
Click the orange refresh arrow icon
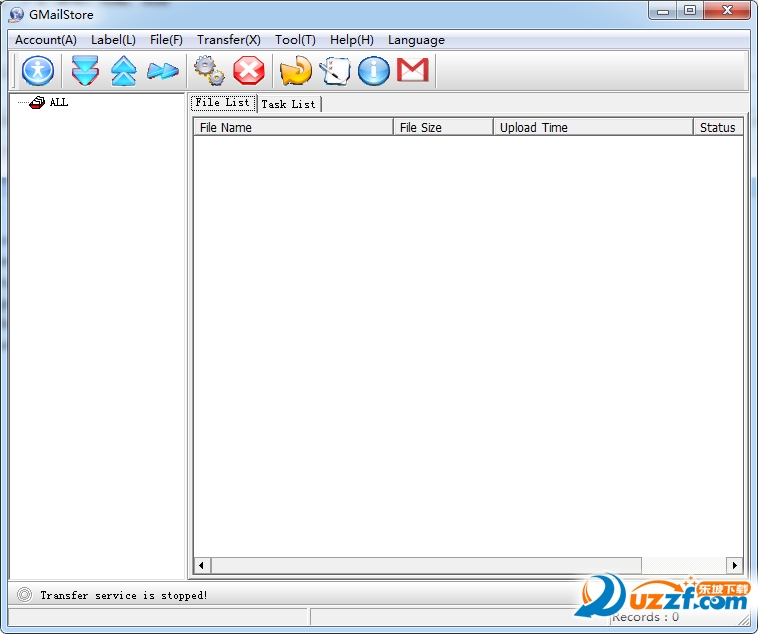(x=296, y=71)
